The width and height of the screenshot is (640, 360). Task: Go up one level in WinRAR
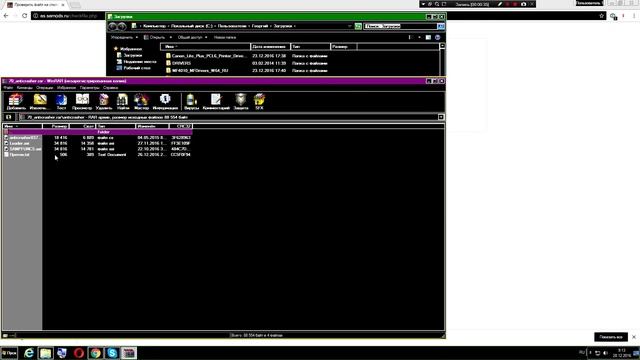(9, 117)
